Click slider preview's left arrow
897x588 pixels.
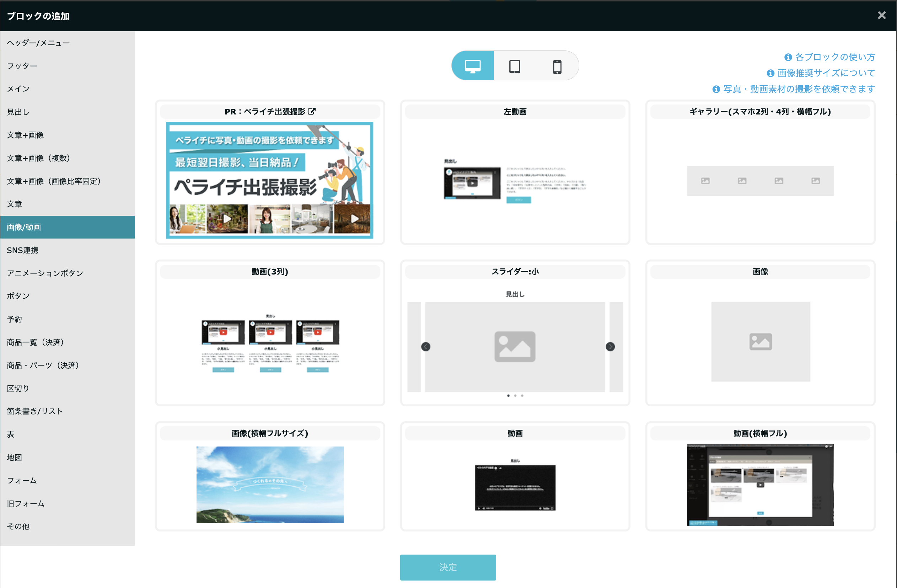pyautogui.click(x=425, y=346)
